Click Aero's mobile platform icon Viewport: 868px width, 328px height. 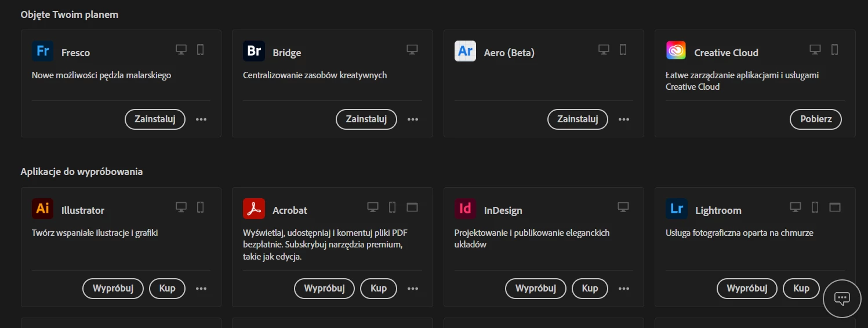(623, 50)
